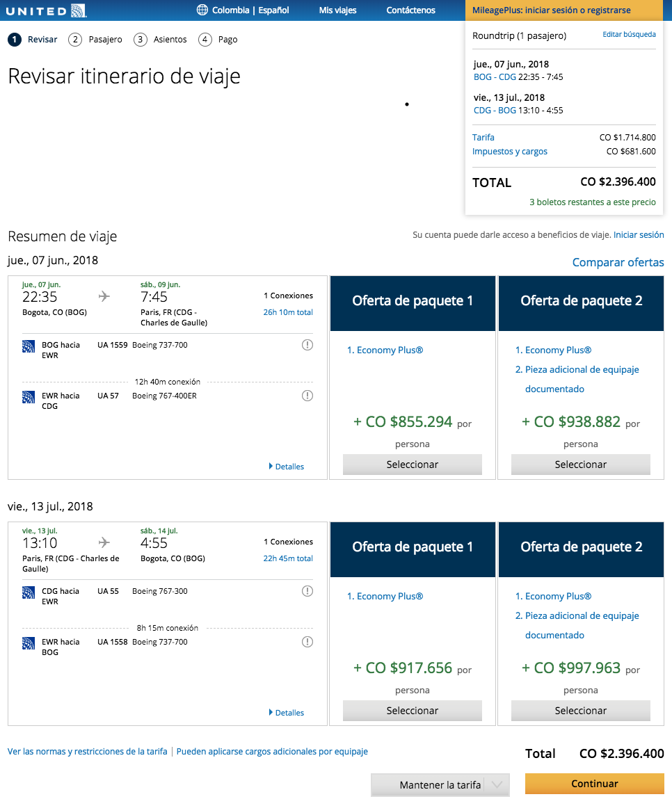Screen dimensions: 672x799
Task: Click the globe icon beside Colombia
Action: 202,10
